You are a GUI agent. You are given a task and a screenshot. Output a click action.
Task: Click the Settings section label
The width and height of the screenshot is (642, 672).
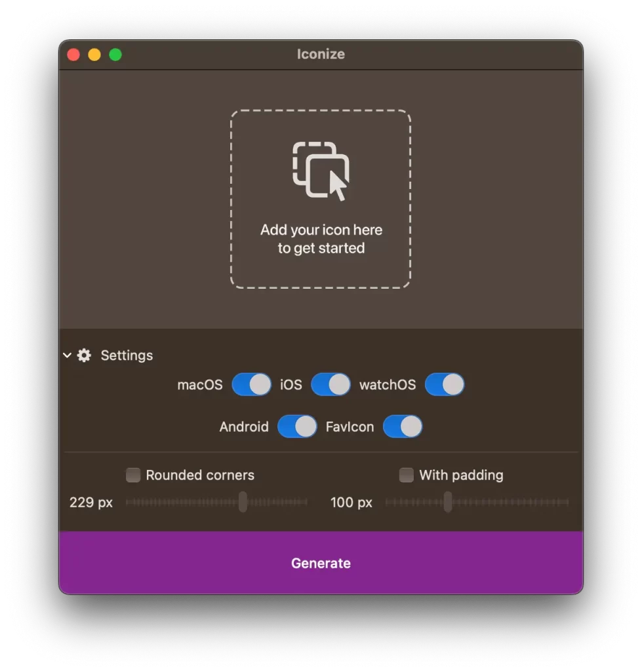(127, 355)
